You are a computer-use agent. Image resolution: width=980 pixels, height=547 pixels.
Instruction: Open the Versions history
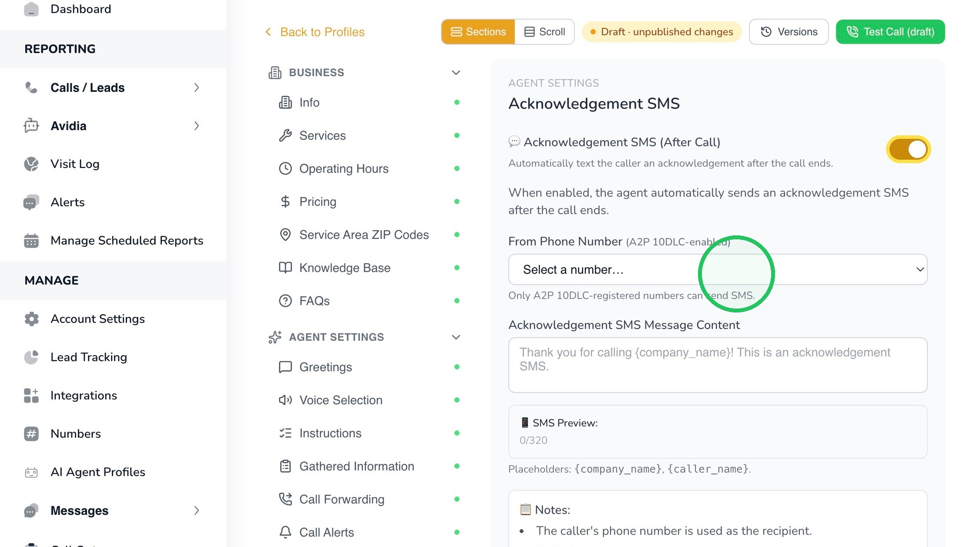[x=789, y=32]
